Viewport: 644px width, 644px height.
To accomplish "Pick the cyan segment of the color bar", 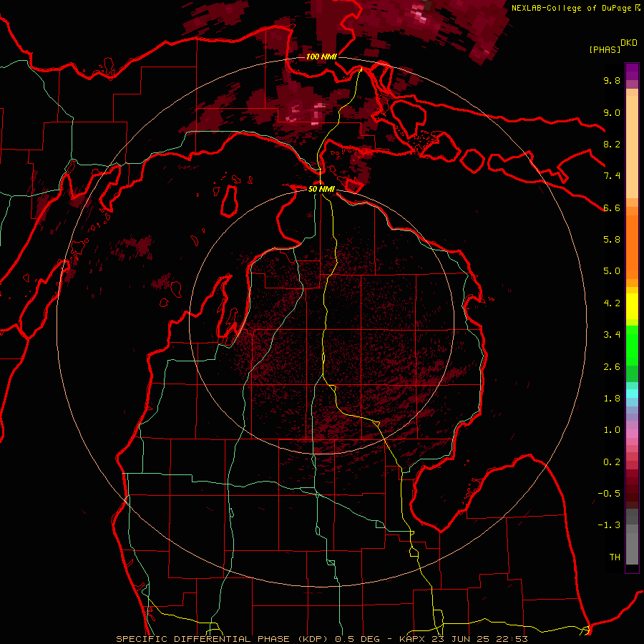I will pyautogui.click(x=632, y=394).
